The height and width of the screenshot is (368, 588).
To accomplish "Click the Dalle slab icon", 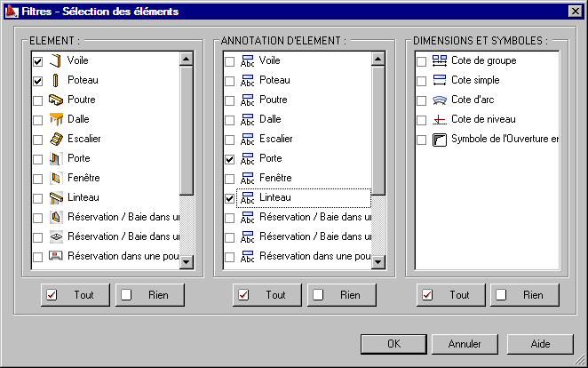I will (x=55, y=119).
